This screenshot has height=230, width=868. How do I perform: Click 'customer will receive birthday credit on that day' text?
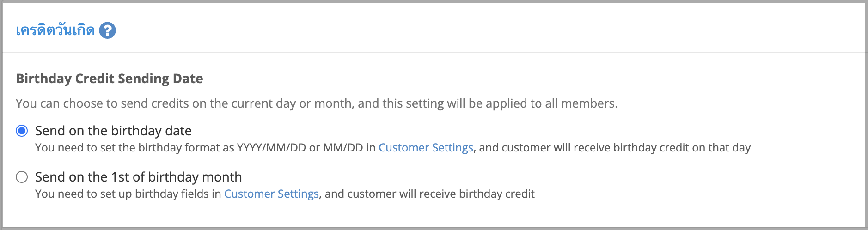tap(626, 148)
